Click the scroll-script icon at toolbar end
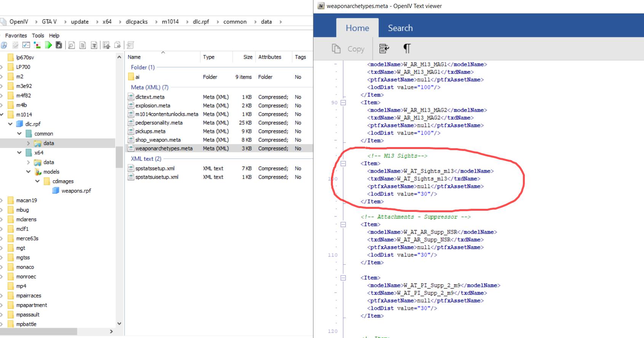This screenshot has height=338, width=644. 130,45
